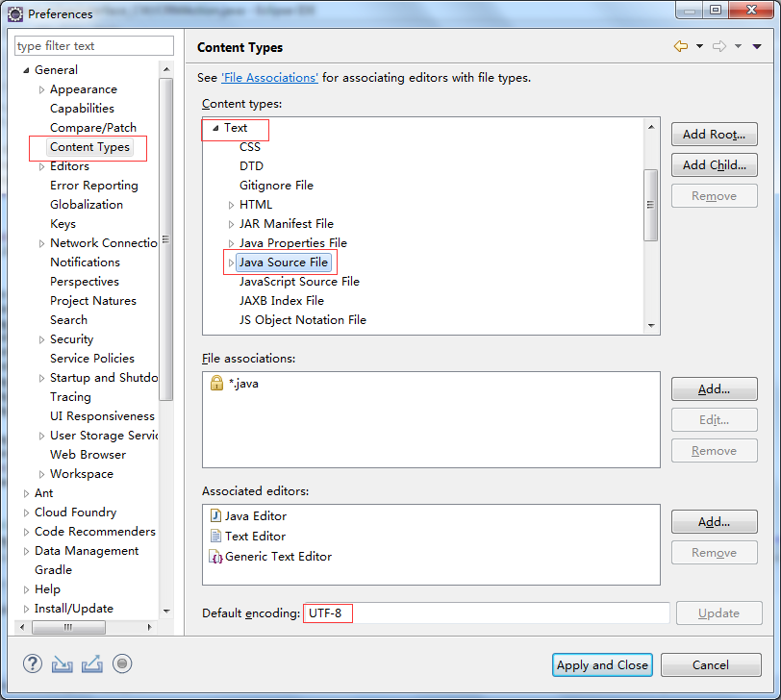This screenshot has width=781, height=700.
Task: Select JavaScript Source File content type
Action: point(299,282)
